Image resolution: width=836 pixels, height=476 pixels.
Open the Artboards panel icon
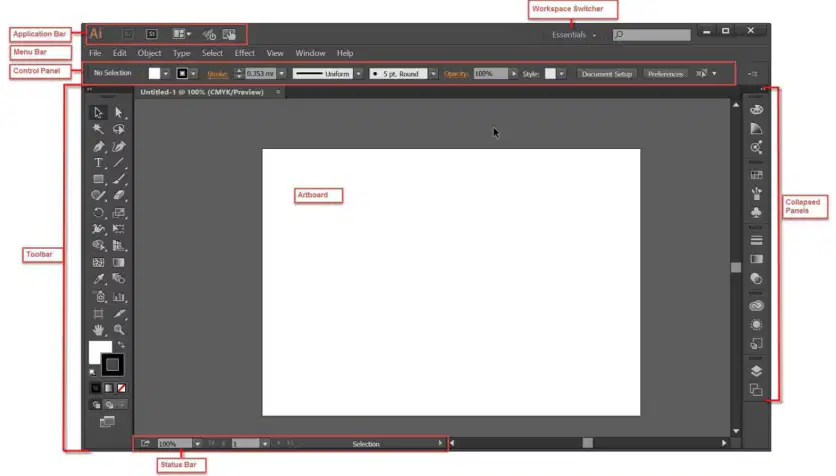click(x=756, y=390)
